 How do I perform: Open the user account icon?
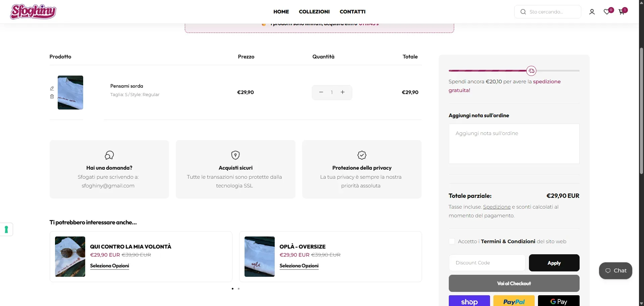click(592, 12)
